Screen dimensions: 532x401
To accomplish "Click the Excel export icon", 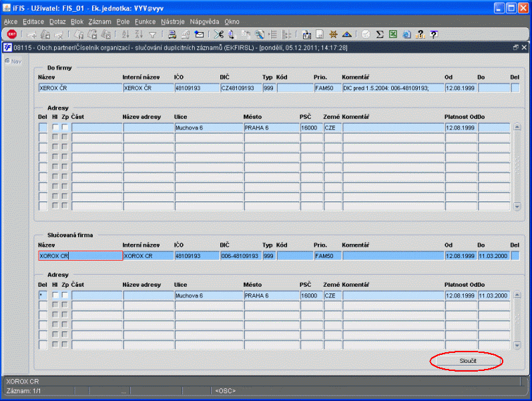I will (393, 34).
